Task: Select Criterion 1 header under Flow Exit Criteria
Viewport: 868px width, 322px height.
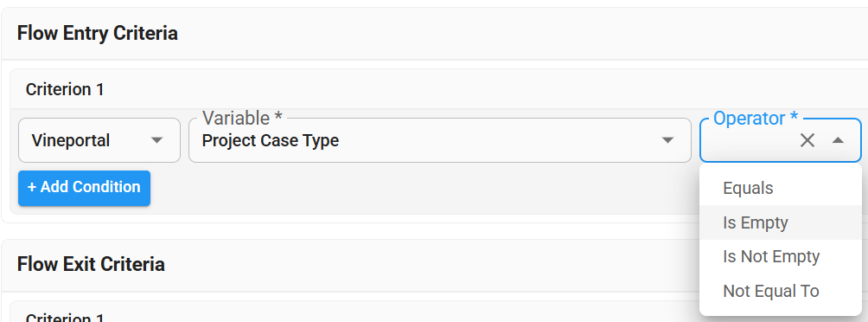Action: pyautogui.click(x=65, y=318)
